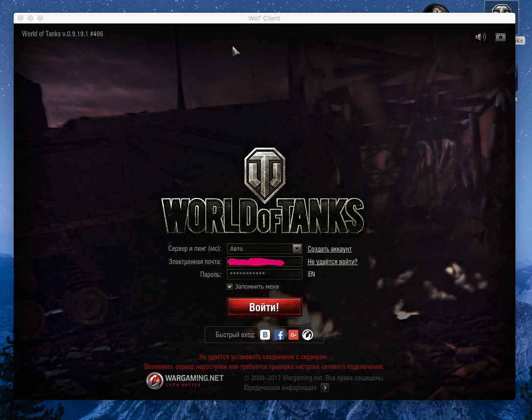The height and width of the screenshot is (420, 532).
Task: Sign in with the Wargaming ID icon
Action: click(x=308, y=335)
